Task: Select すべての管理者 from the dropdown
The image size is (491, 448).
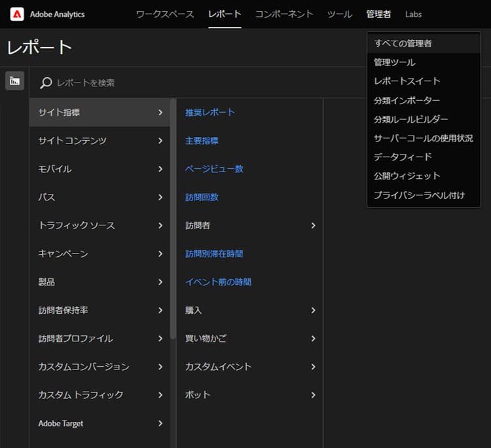Action: (424, 43)
